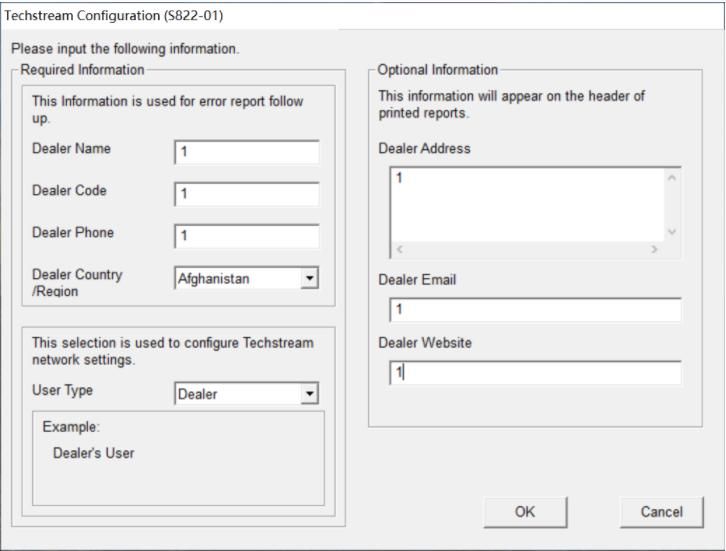The width and height of the screenshot is (726, 551).
Task: Click the Dealer Phone label
Action: tap(73, 233)
